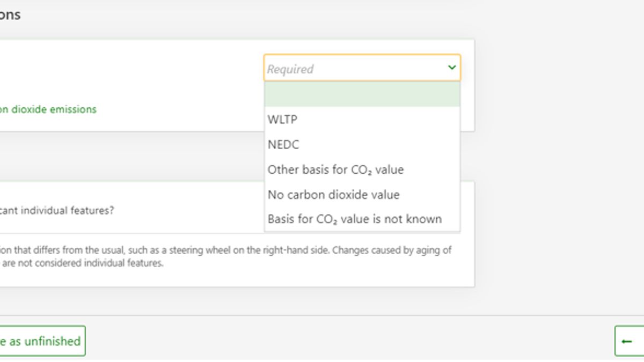The height and width of the screenshot is (362, 644).
Task: Click the empty gray area right of the form
Action: pos(558,161)
